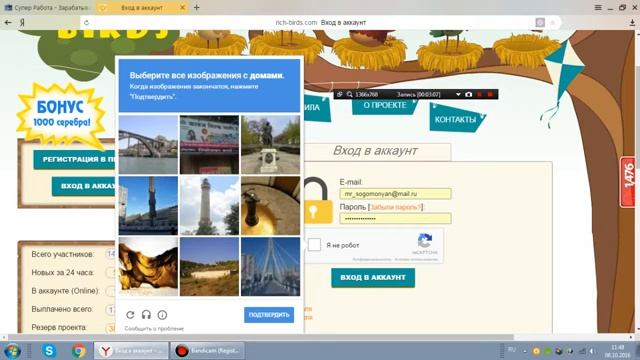The width and height of the screenshot is (640, 360).
Task: Switch to Bandicam taskbar item
Action: point(207,351)
